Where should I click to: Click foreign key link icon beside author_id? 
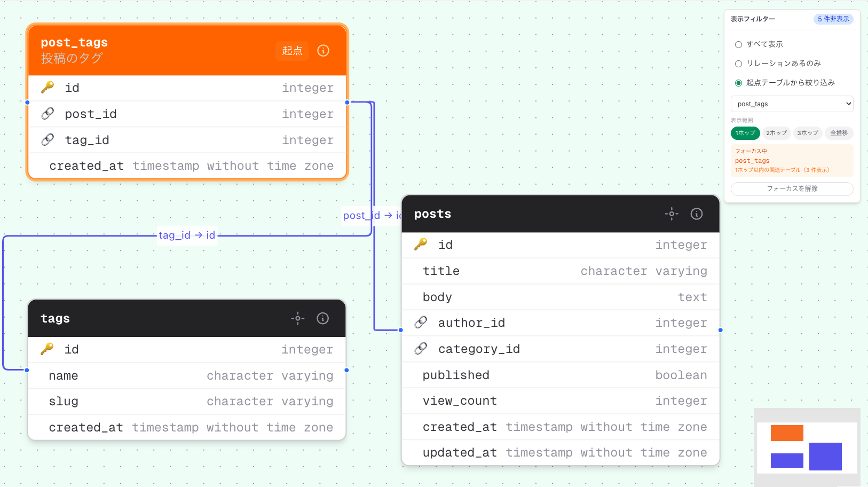tap(421, 323)
